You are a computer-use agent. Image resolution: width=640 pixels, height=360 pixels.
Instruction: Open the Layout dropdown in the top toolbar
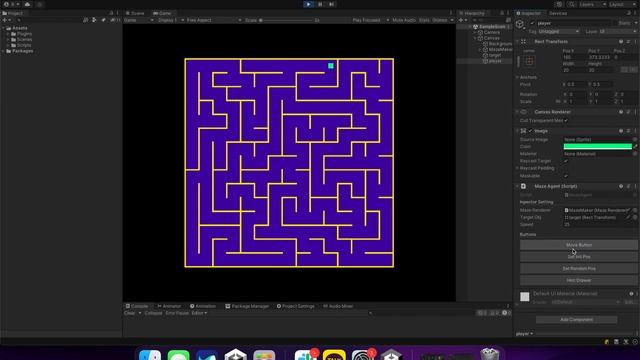[x=622, y=4]
